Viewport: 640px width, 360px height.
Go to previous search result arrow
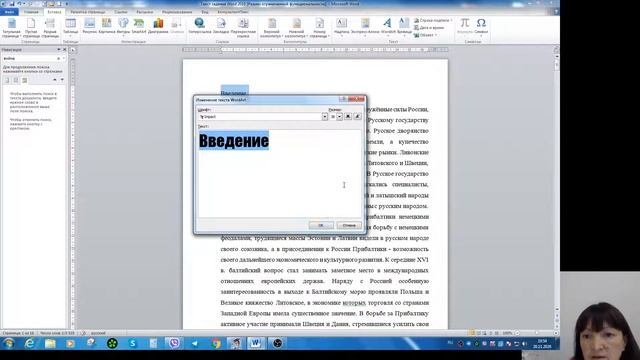[x=55, y=80]
